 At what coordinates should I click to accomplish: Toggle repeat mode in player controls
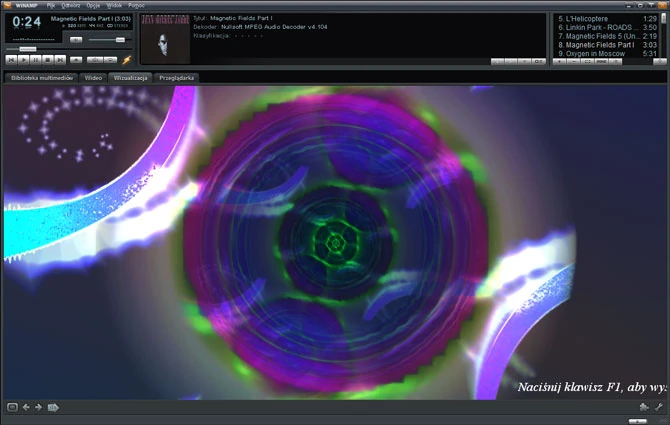[110, 60]
